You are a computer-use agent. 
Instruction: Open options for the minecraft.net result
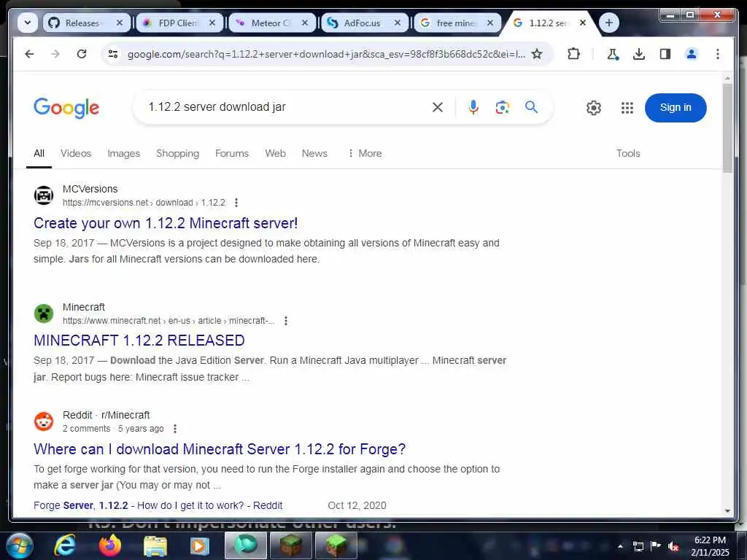pyautogui.click(x=286, y=321)
